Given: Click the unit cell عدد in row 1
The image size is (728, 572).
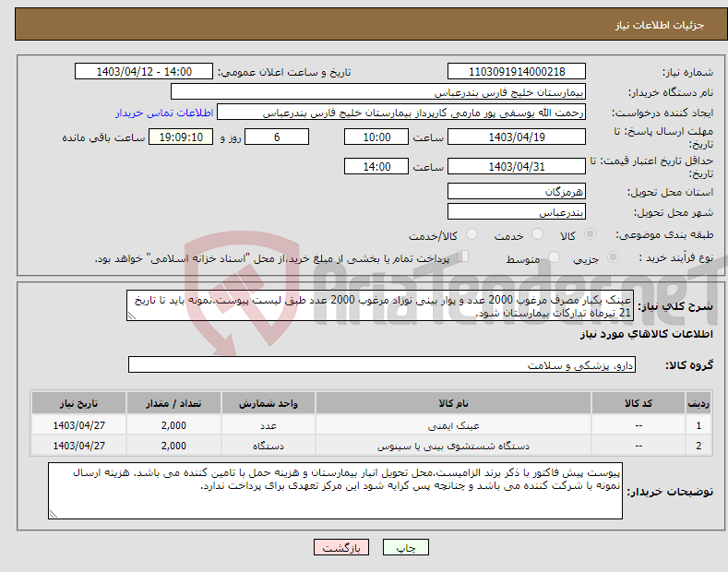Looking at the screenshot, I should (269, 425).
